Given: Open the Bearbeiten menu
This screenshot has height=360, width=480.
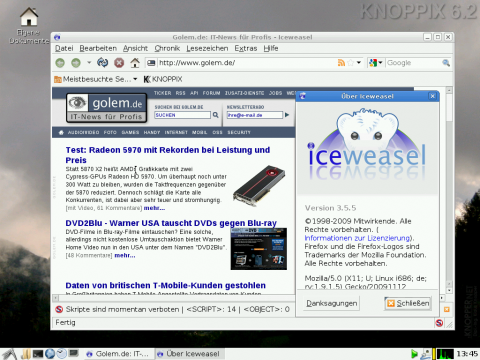Looking at the screenshot, I should point(98,48).
